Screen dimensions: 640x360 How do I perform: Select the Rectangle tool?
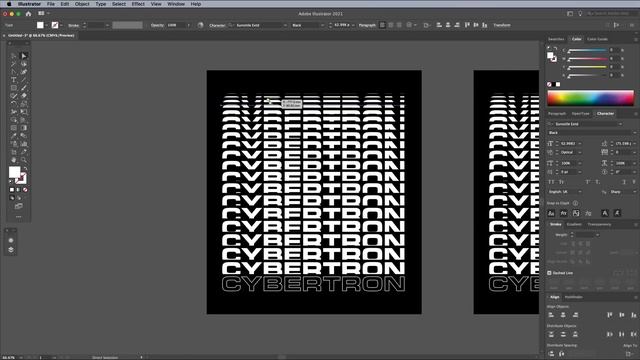13,88
